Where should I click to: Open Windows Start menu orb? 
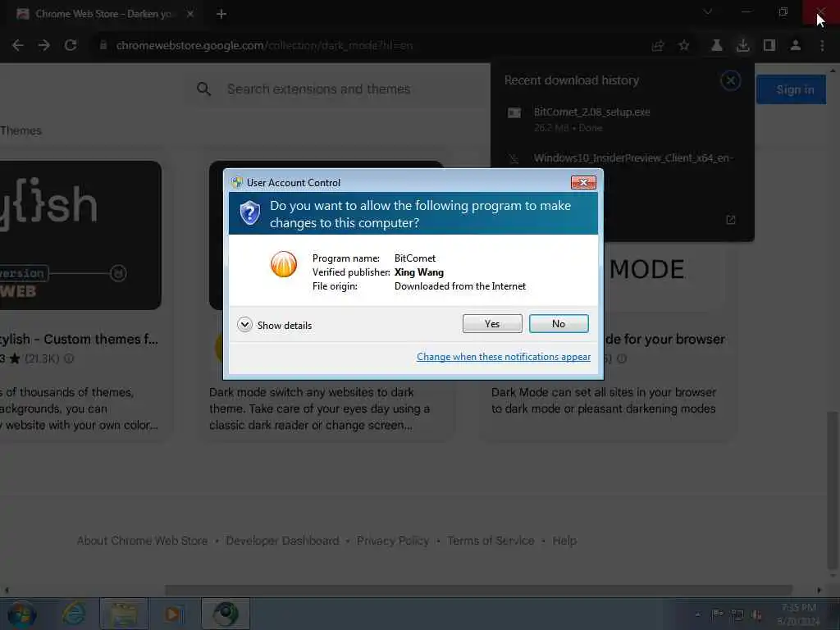(x=21, y=614)
